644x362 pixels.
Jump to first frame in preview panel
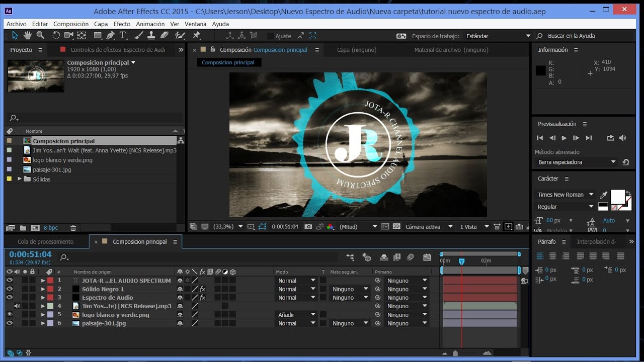coord(540,138)
